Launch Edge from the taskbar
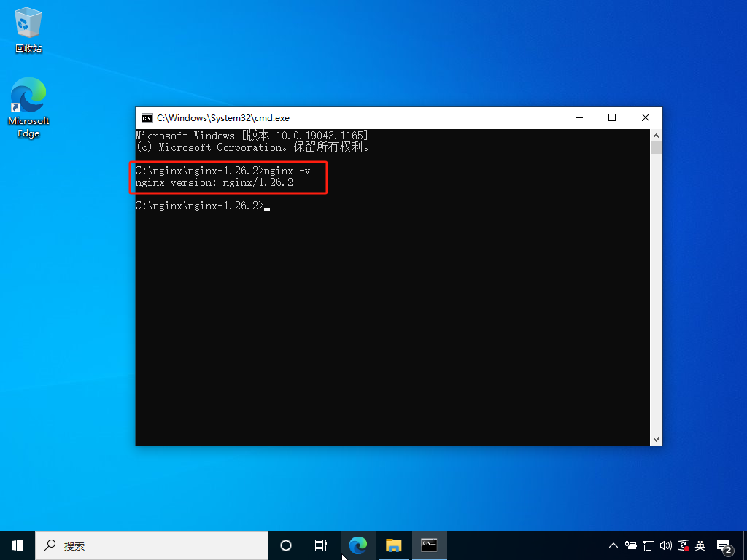This screenshot has height=560, width=747. coord(357,545)
